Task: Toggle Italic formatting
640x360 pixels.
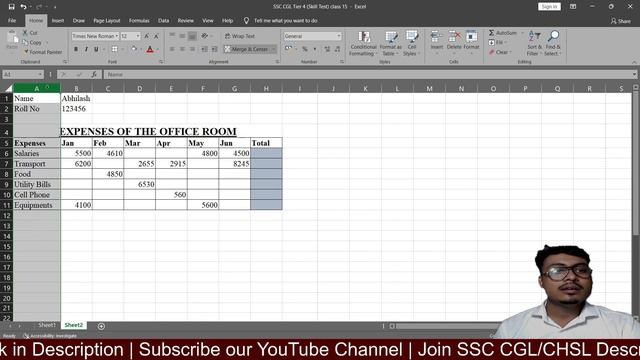Action: click(86, 49)
